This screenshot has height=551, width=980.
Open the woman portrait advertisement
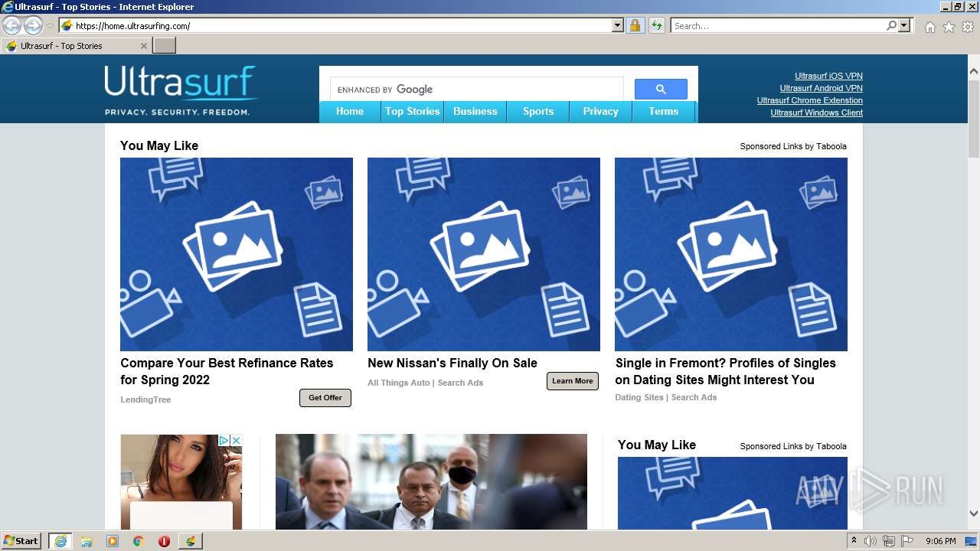point(181,482)
